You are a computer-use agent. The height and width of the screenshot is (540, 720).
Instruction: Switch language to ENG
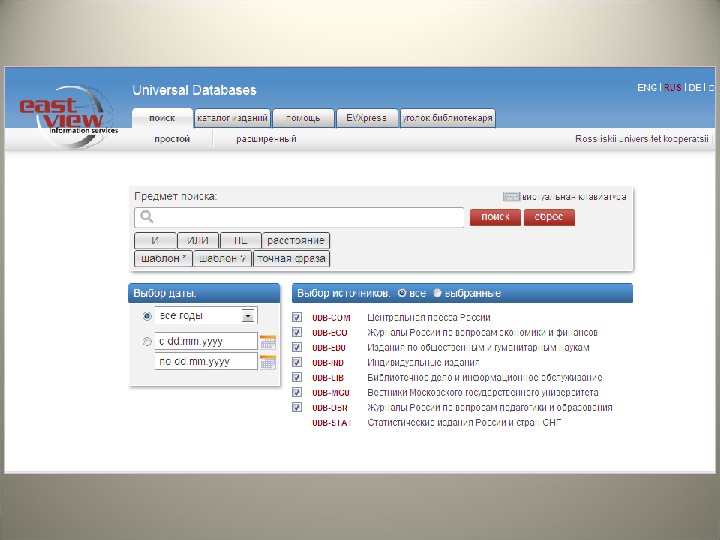647,87
